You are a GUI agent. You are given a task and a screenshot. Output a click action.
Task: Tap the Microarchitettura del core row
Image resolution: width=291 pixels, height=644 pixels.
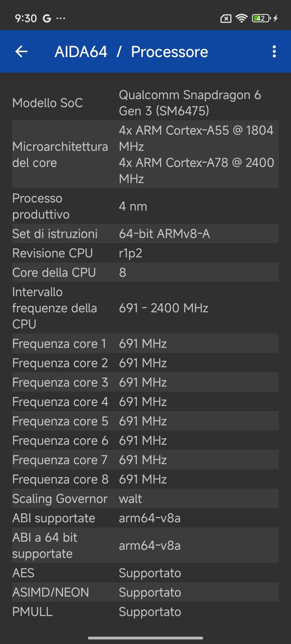(145, 155)
